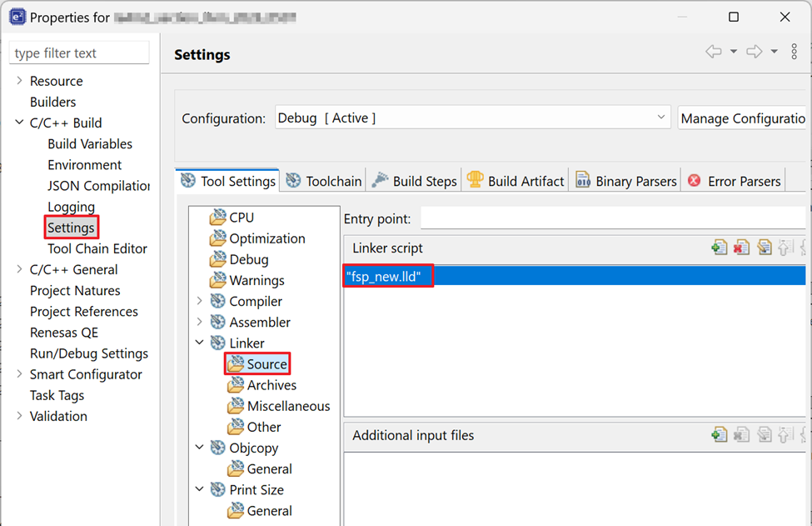Screen dimensions: 812x526
Task: Select the Debug tool settings folder
Action: click(x=239, y=259)
